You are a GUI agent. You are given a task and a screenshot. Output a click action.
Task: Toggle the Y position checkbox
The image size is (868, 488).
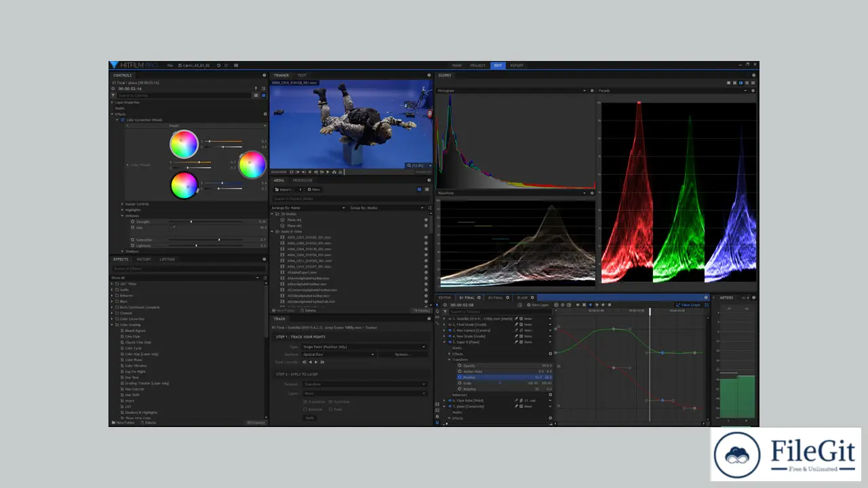(x=330, y=402)
